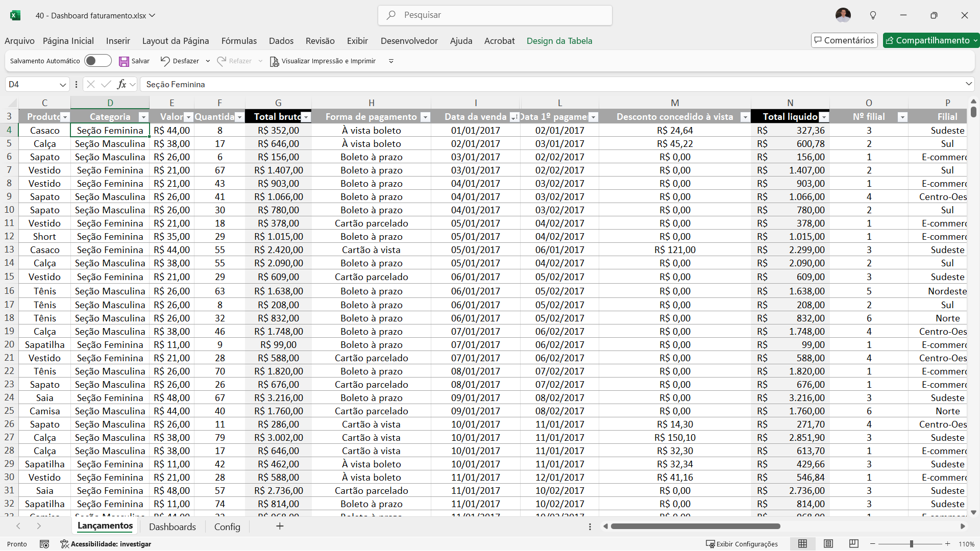This screenshot has height=551, width=980.
Task: Switch to Page Layout view icon
Action: tap(828, 544)
